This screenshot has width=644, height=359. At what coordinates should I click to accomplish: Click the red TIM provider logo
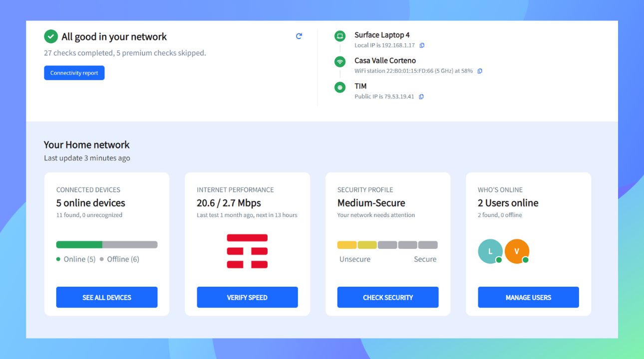(x=247, y=251)
